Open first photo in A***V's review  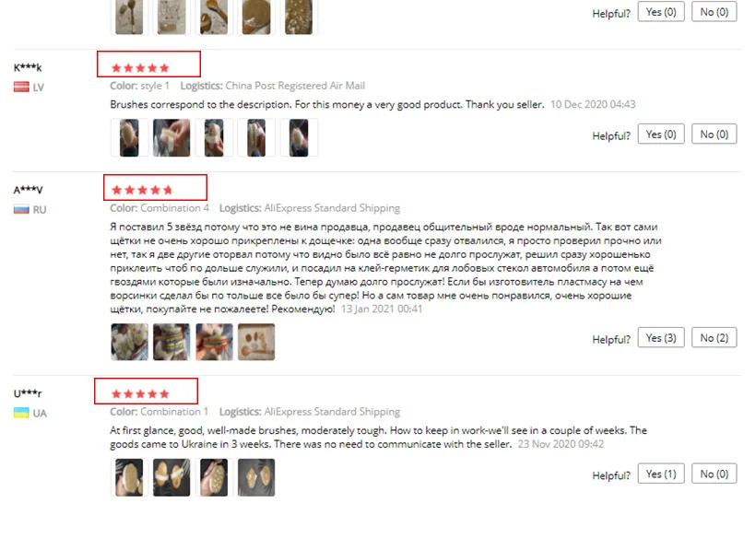click(129, 342)
